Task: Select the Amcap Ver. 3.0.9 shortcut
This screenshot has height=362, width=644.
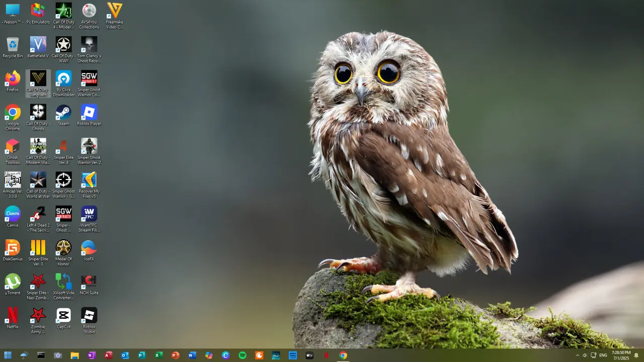Action: pos(13,185)
